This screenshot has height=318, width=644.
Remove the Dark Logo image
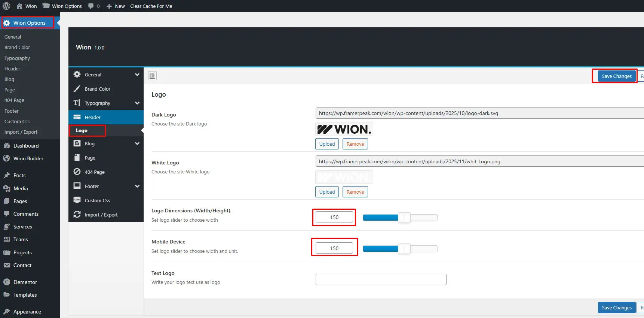click(x=355, y=144)
